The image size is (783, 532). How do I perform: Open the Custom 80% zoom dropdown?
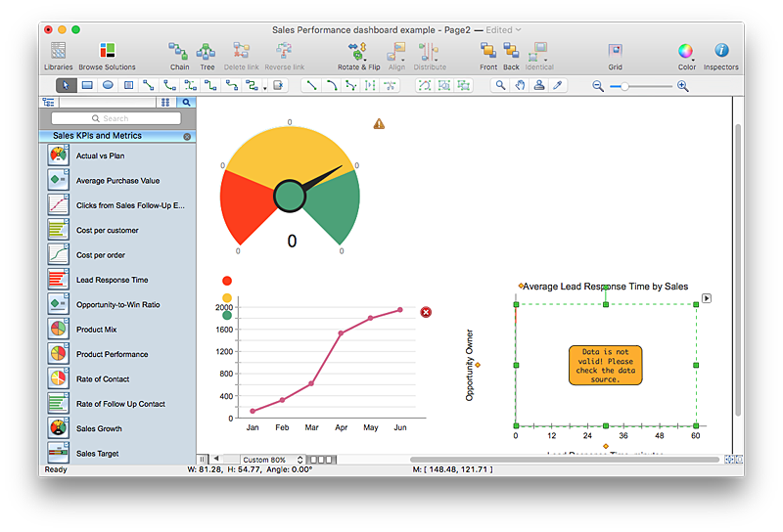[268, 460]
